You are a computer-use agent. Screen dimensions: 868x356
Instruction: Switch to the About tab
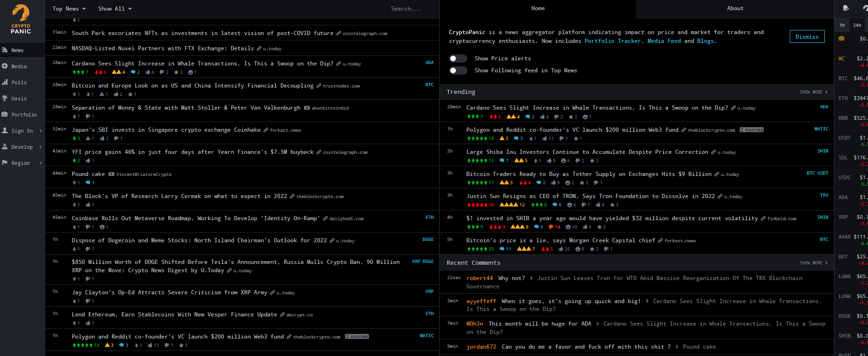tap(735, 8)
